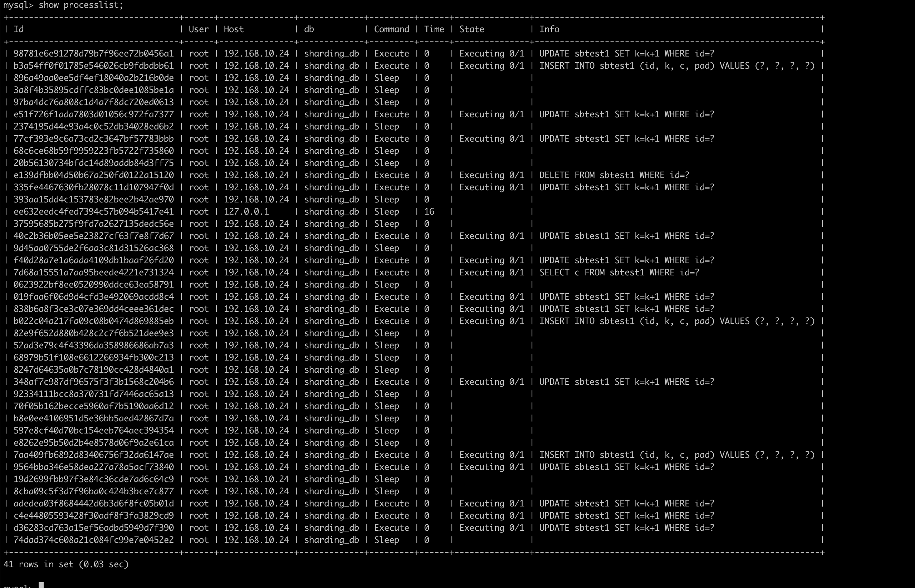Click process id d36283cd763a15ef56adbd5949d7f390
The image size is (915, 588).
(x=94, y=528)
